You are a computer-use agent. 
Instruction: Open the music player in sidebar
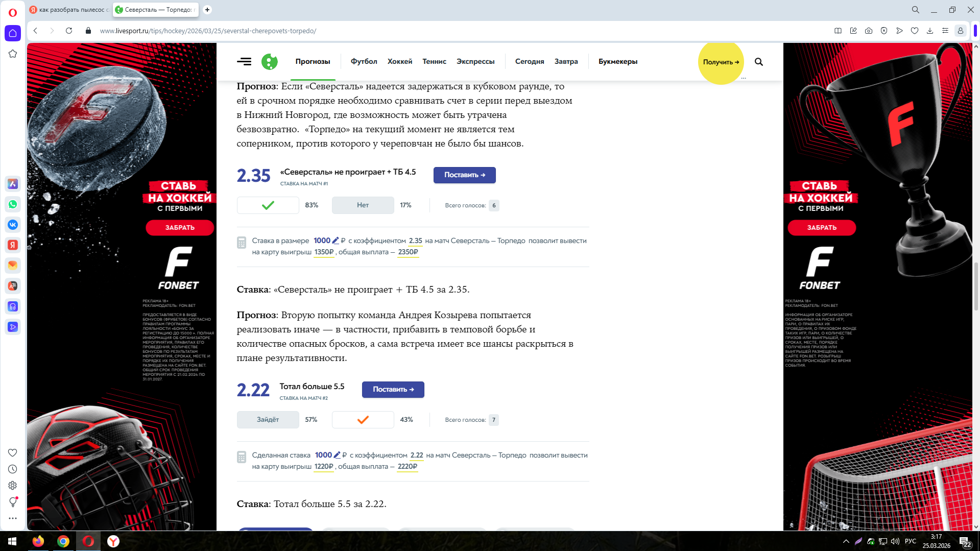click(13, 306)
